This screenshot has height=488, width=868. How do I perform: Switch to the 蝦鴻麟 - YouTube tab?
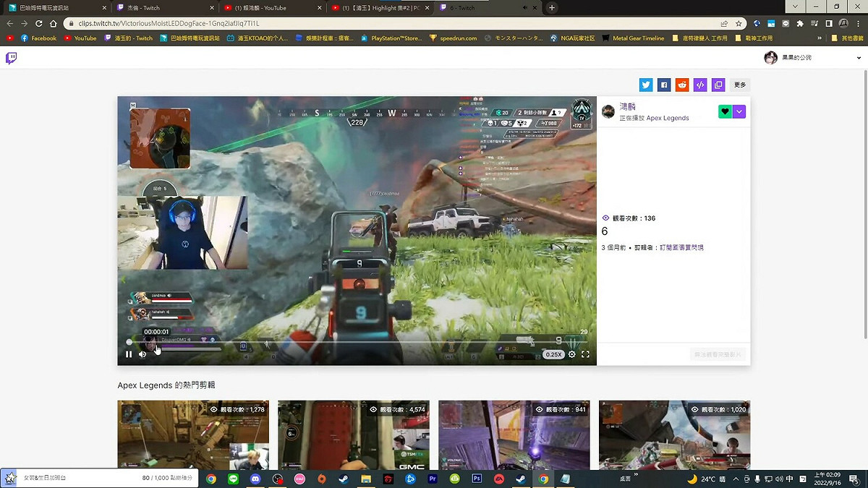pyautogui.click(x=271, y=8)
